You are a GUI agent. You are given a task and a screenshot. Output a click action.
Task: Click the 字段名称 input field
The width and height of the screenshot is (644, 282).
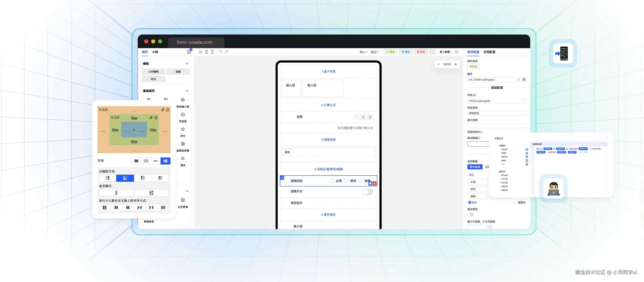point(497,113)
